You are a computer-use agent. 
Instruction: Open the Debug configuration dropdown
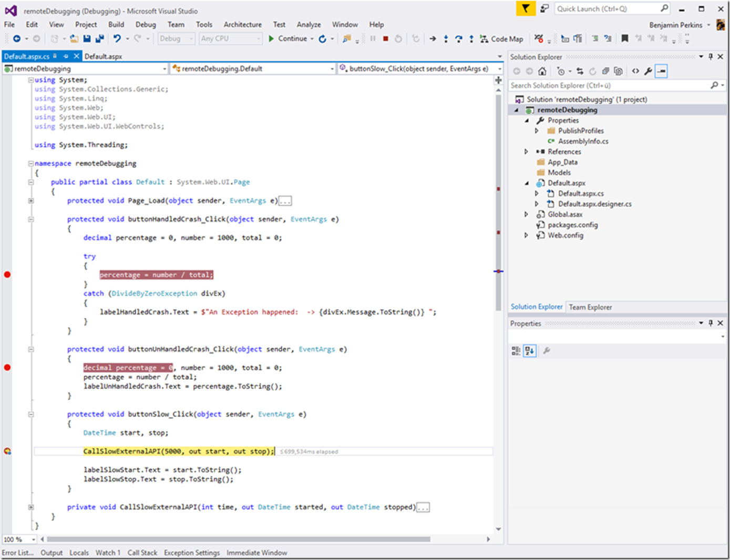[176, 38]
